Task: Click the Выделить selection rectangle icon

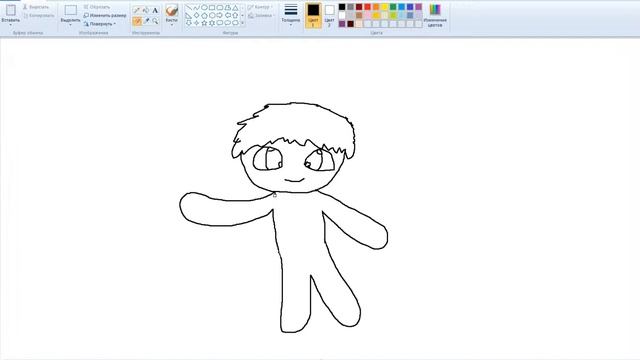Action: (x=71, y=10)
